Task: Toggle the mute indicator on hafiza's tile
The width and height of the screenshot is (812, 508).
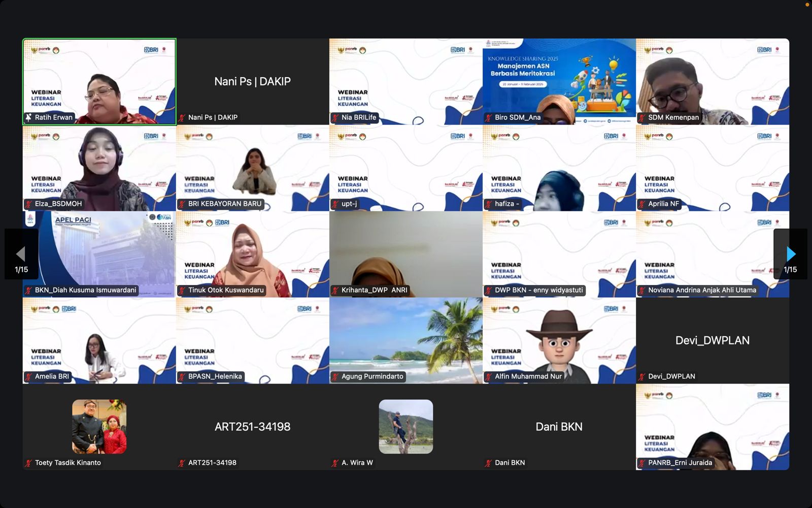Action: 488,204
